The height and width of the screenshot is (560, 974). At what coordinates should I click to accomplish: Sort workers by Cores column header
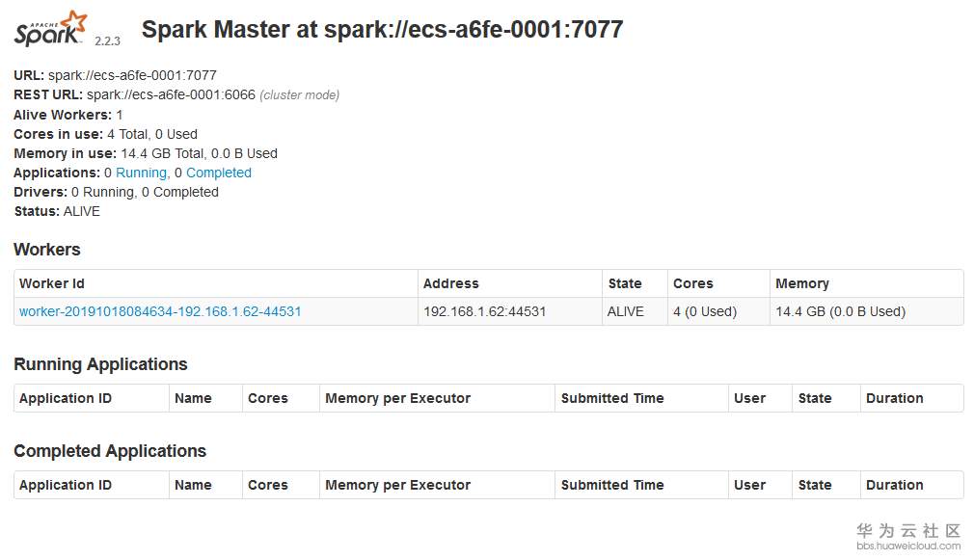point(693,283)
